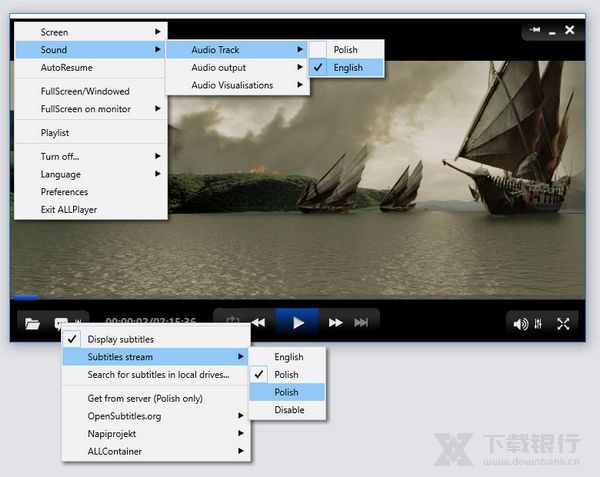Select English audio track
Screen dimensions: 600x477
(x=348, y=68)
